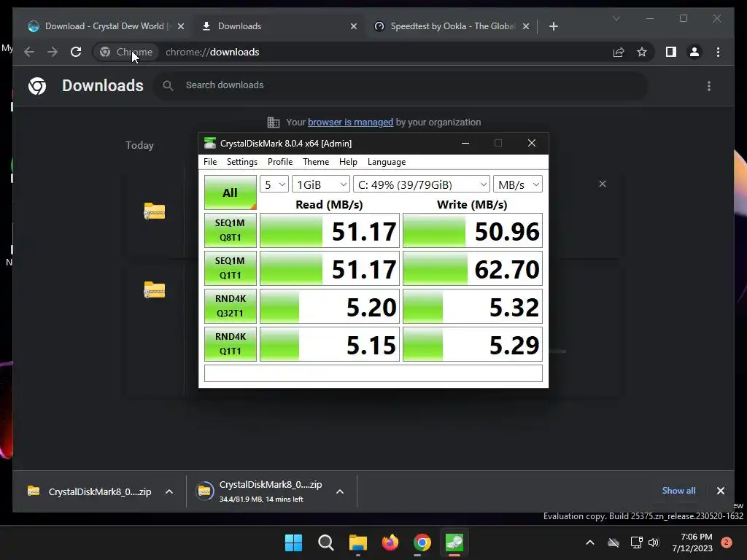
Task: Toggle the Chrome side panel
Action: 671,52
